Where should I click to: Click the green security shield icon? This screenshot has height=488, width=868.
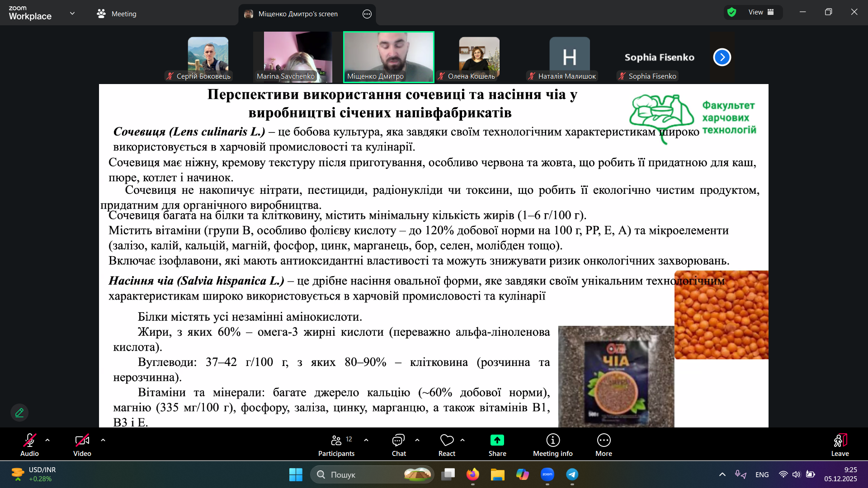pos(732,12)
